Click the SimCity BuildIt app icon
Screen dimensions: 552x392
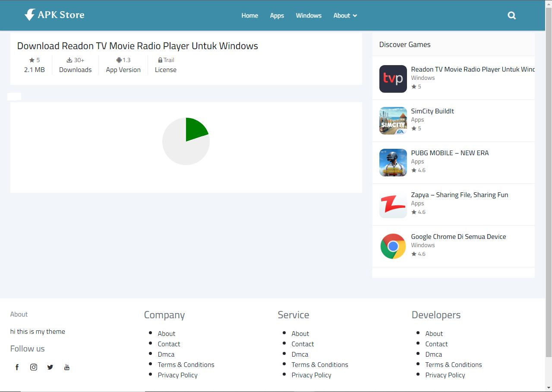pos(393,121)
